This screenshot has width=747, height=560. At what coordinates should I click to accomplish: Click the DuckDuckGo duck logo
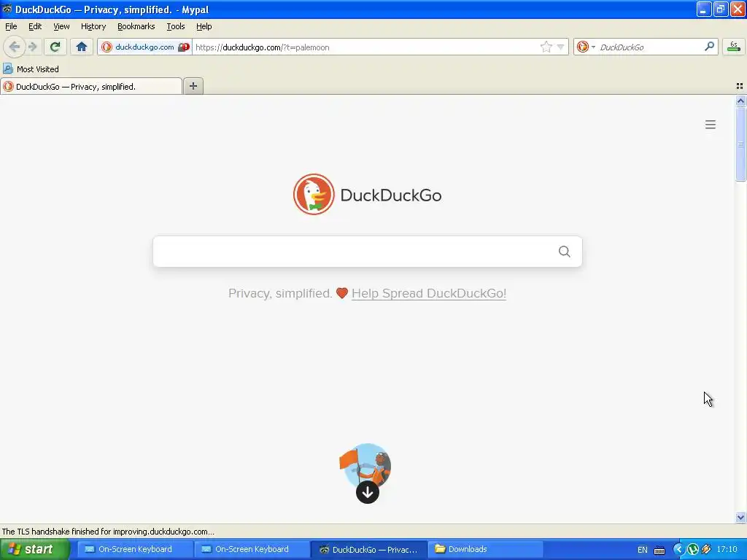click(x=314, y=194)
